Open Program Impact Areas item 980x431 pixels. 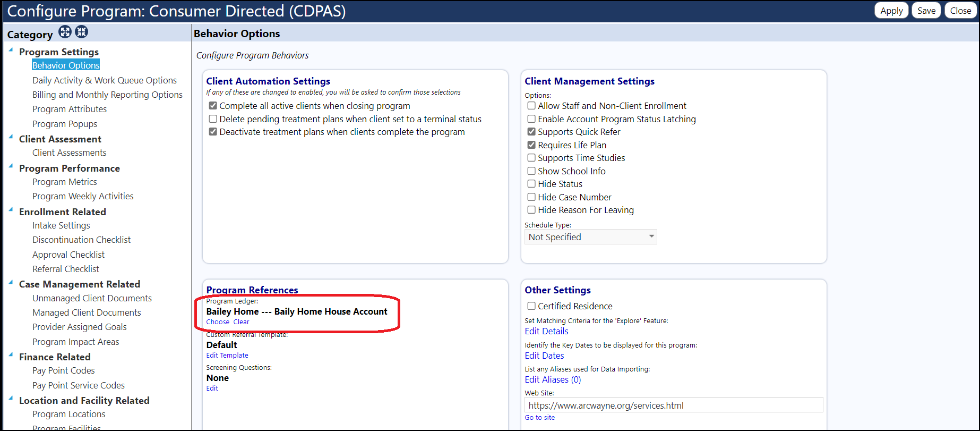point(76,342)
